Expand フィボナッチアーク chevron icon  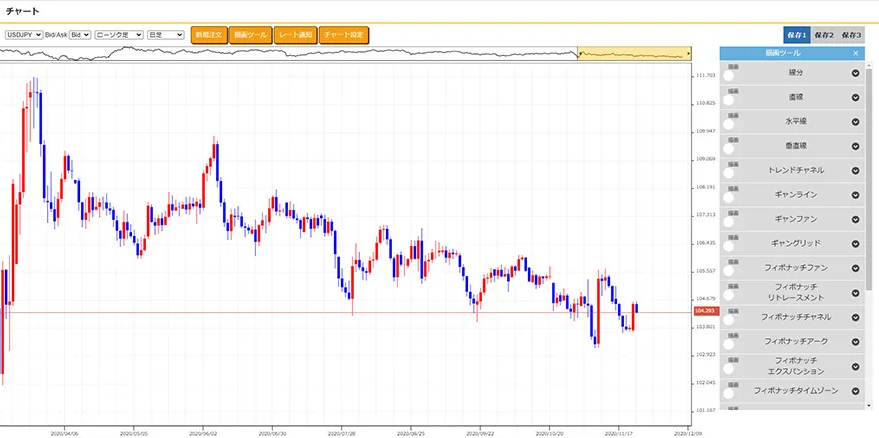[x=855, y=342]
